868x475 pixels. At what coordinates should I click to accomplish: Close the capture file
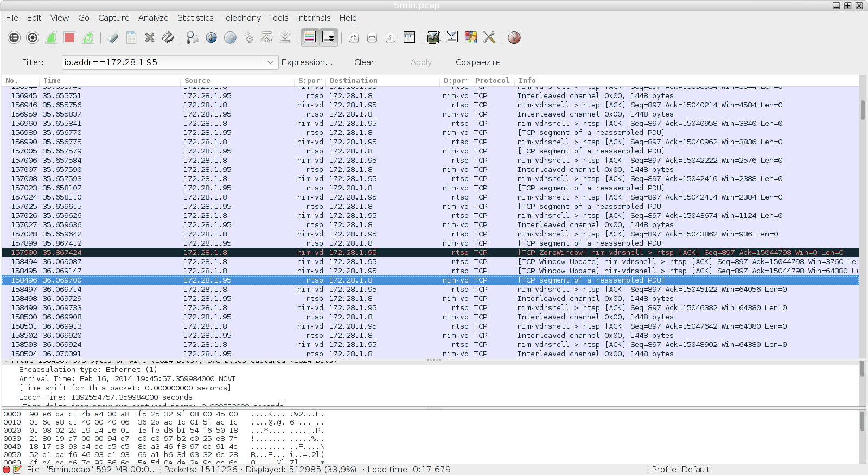point(150,37)
